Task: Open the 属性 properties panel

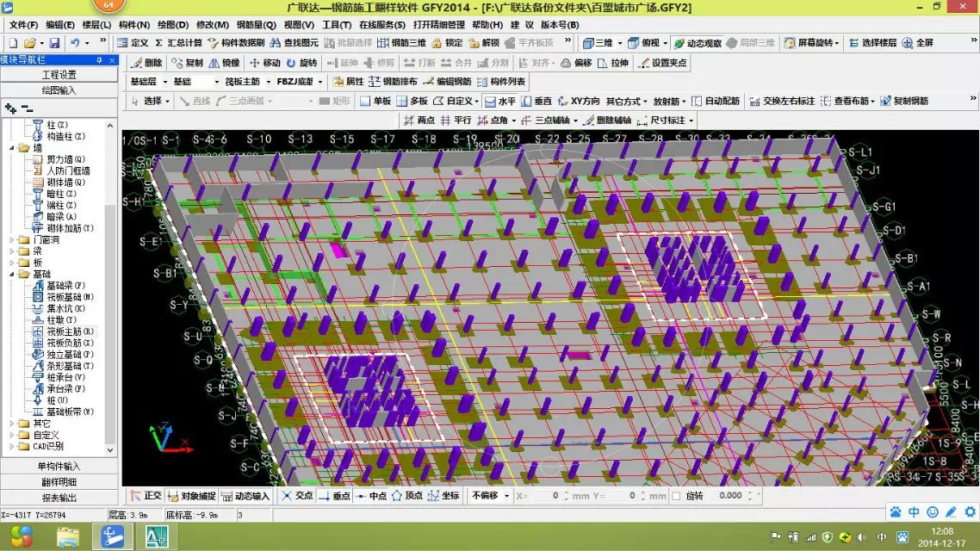Action: [348, 82]
